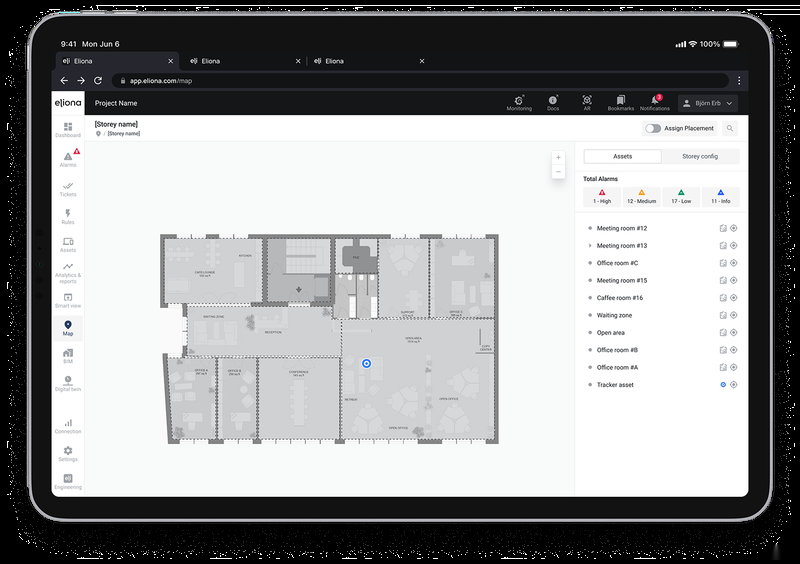Click the Eliona logo
The image size is (800, 564).
click(x=68, y=103)
